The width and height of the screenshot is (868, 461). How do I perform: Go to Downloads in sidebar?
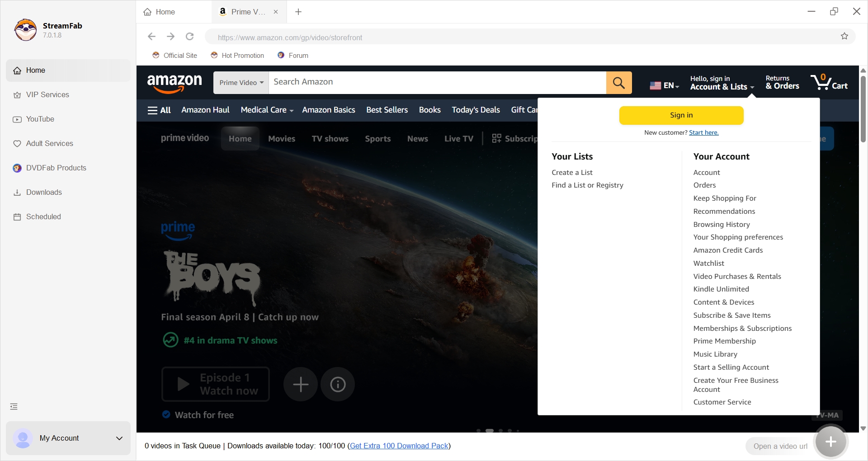click(68, 193)
